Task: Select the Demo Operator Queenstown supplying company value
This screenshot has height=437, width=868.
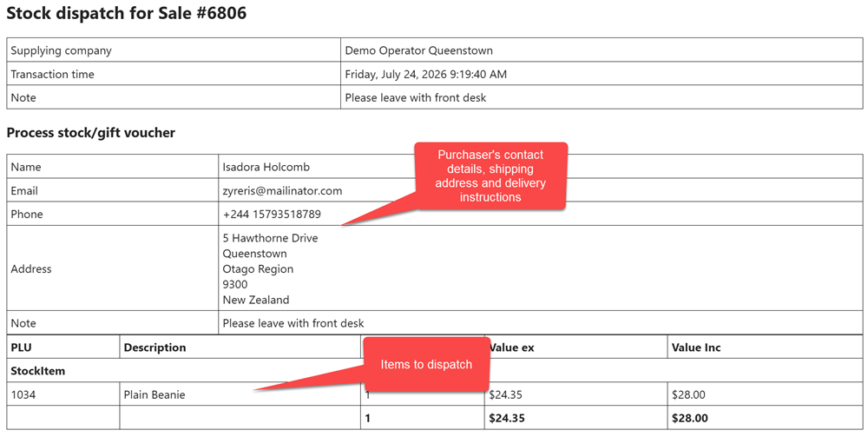Action: tap(418, 51)
